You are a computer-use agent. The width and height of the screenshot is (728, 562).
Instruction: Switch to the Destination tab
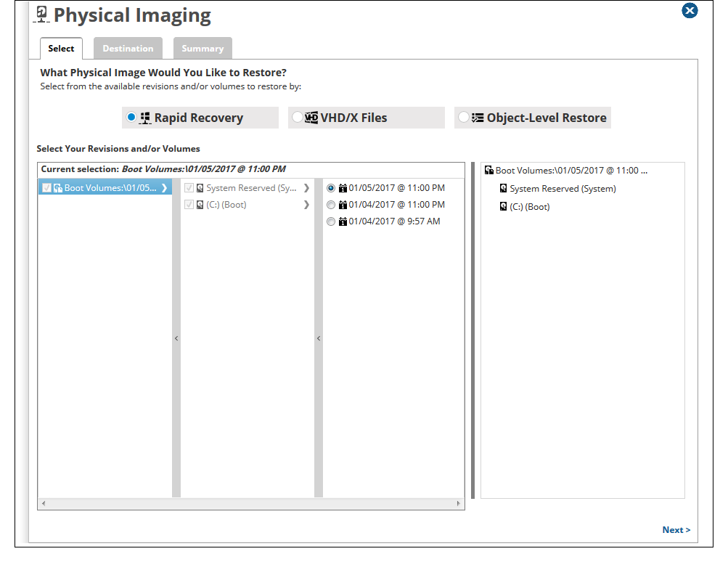pyautogui.click(x=128, y=49)
